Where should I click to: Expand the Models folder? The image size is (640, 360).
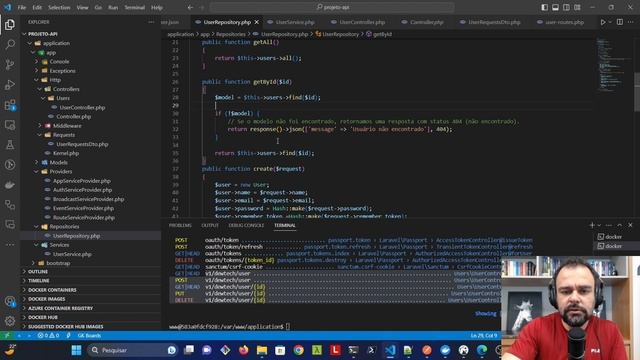58,162
